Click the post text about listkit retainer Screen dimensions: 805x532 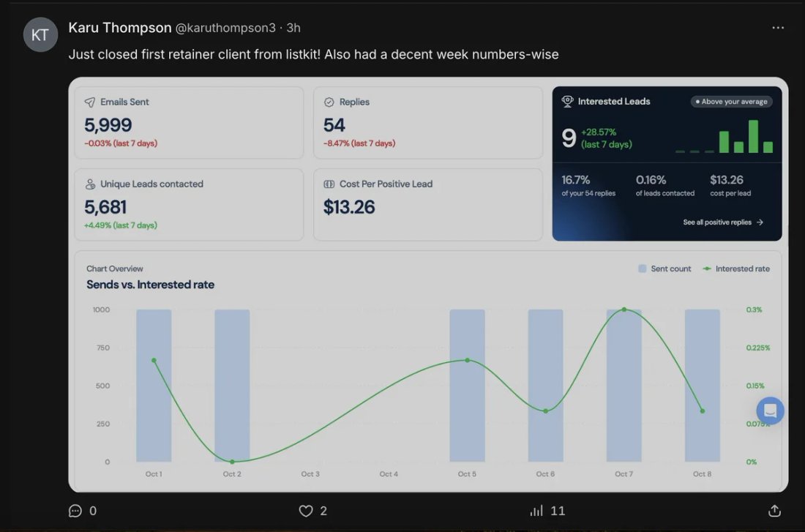pos(314,54)
